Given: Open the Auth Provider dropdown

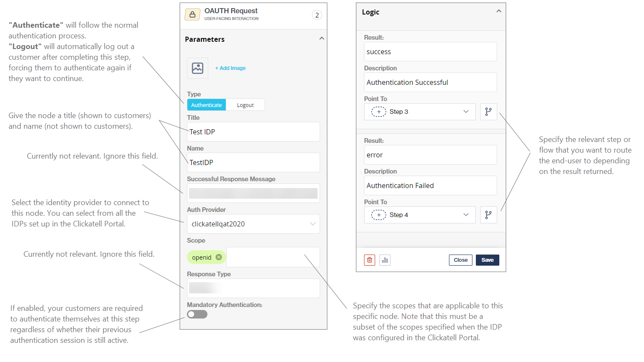Looking at the screenshot, I should (x=253, y=224).
